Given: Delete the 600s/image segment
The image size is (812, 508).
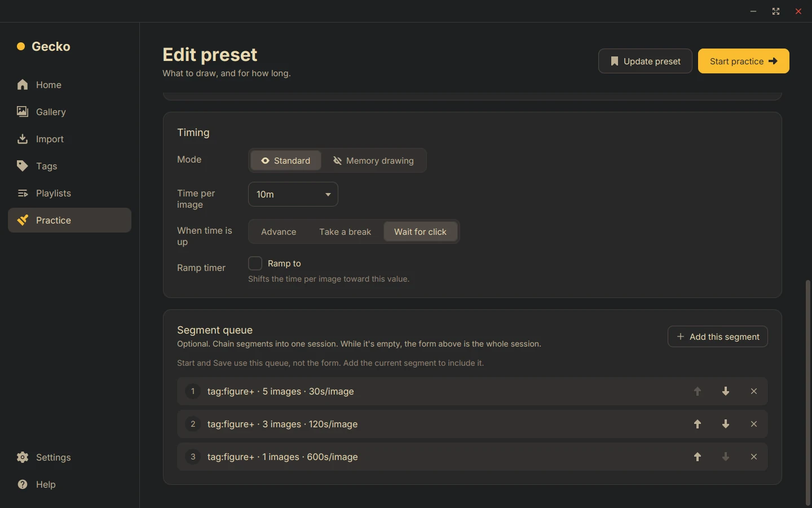Looking at the screenshot, I should [754, 457].
